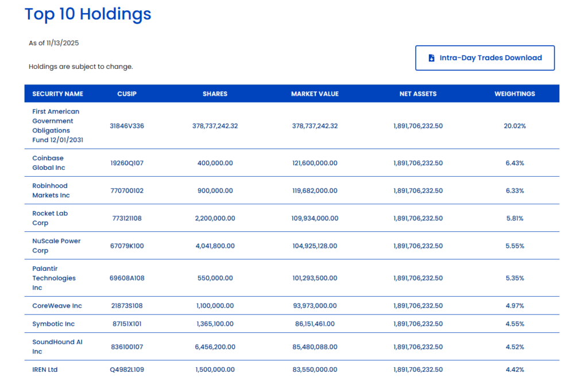
Task: Select the Net Assets column header
Action: coord(418,94)
